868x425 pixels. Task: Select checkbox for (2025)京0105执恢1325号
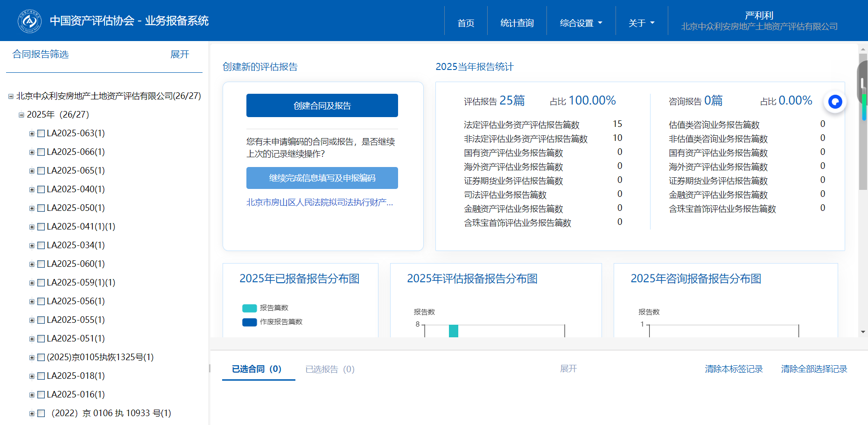41,357
